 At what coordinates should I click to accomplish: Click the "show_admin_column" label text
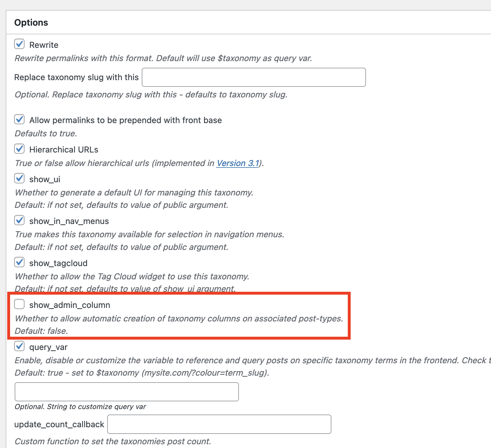[x=70, y=305]
